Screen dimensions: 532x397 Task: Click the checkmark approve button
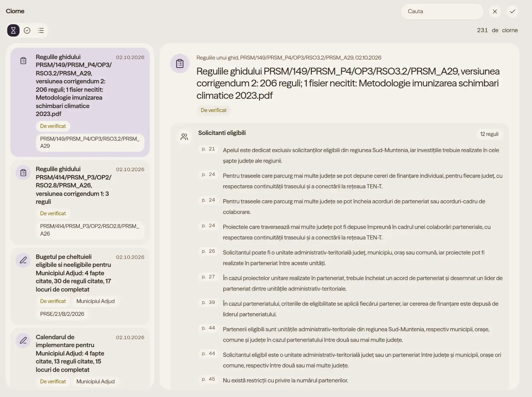(x=512, y=11)
